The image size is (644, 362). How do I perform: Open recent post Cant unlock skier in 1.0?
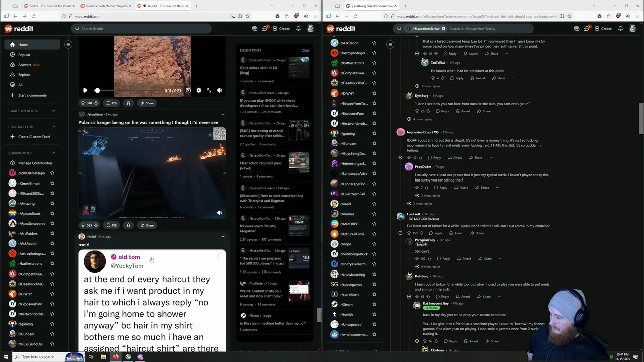coord(258,70)
